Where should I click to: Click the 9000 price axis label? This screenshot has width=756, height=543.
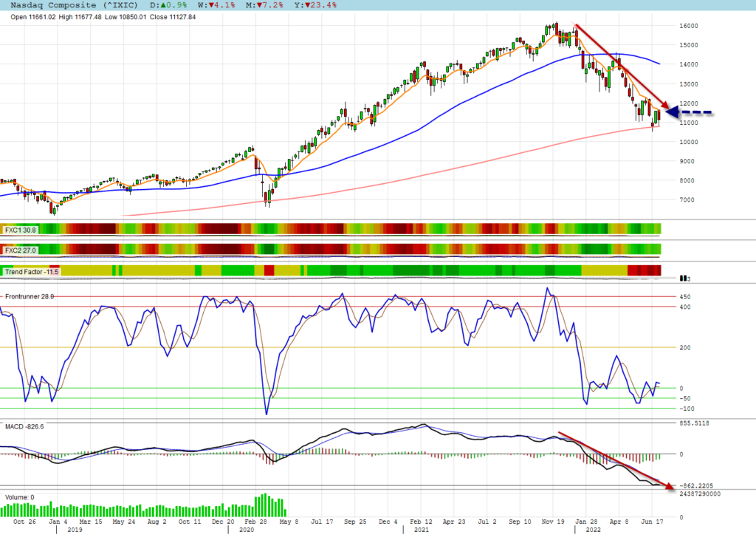click(687, 161)
